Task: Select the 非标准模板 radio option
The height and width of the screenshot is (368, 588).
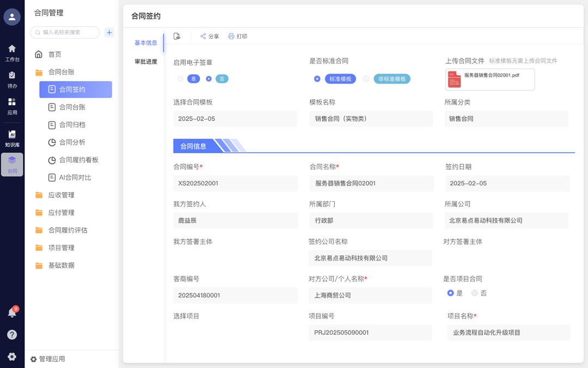Action: [x=366, y=79]
